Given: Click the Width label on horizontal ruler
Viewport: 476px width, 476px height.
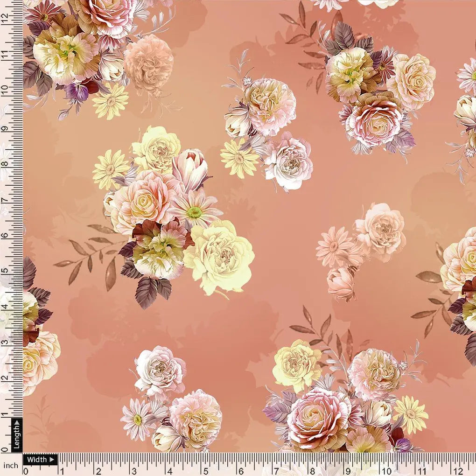Looking at the screenshot, I should click(38, 459).
